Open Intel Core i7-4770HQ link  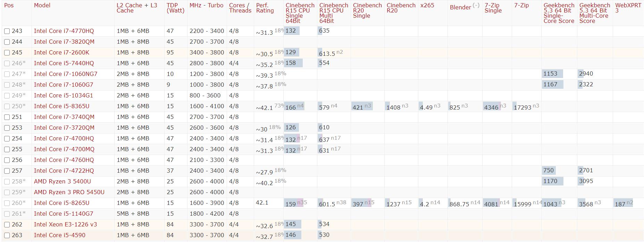pyautogui.click(x=64, y=31)
